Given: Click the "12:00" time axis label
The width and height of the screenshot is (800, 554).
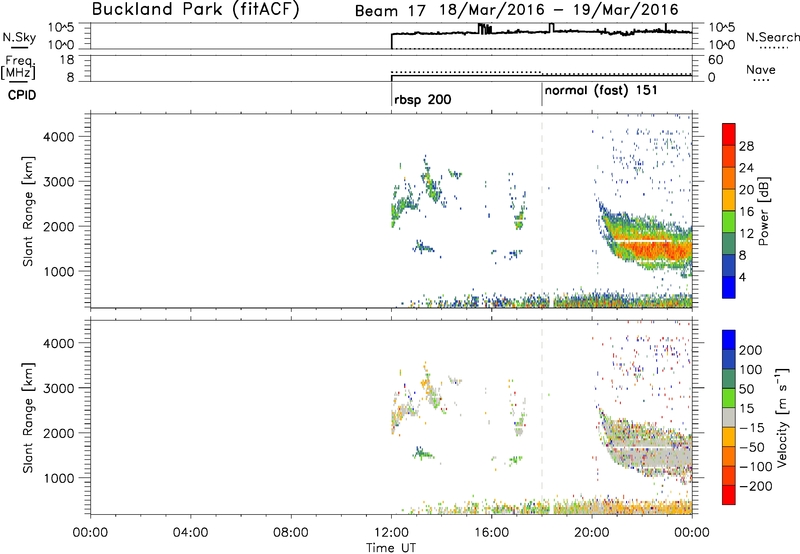Looking at the screenshot, I should 391,533.
